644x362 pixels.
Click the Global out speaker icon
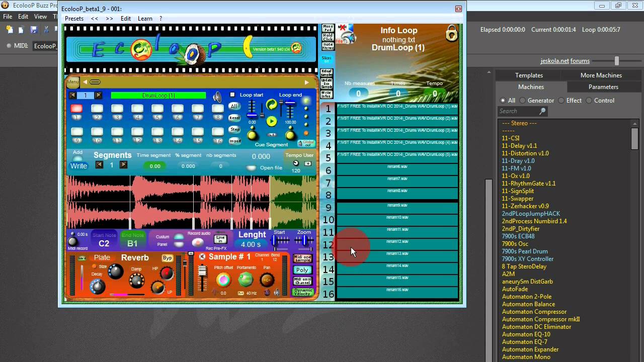click(306, 144)
